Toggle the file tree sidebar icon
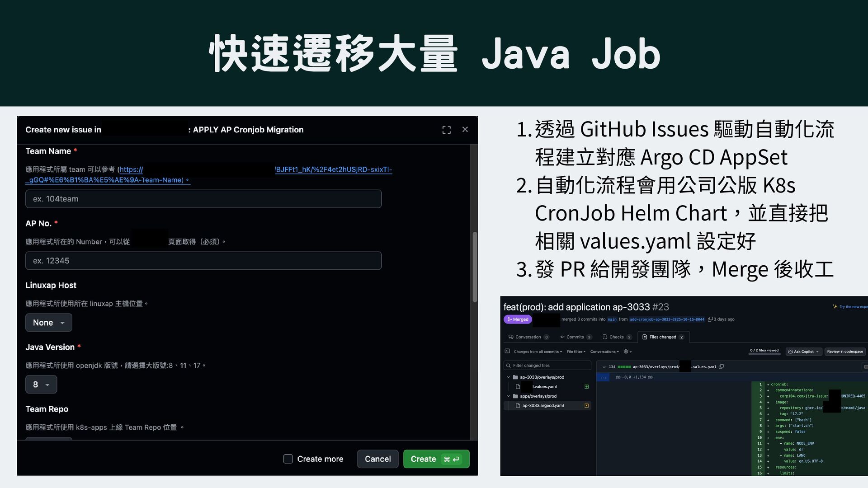Viewport: 868px width, 488px height. pos(507,351)
